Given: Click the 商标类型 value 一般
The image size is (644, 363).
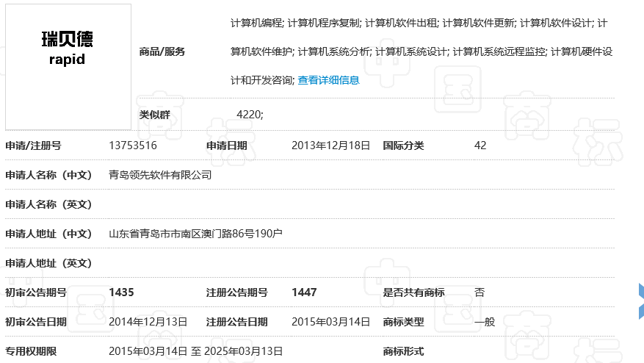Looking at the screenshot, I should tap(485, 322).
